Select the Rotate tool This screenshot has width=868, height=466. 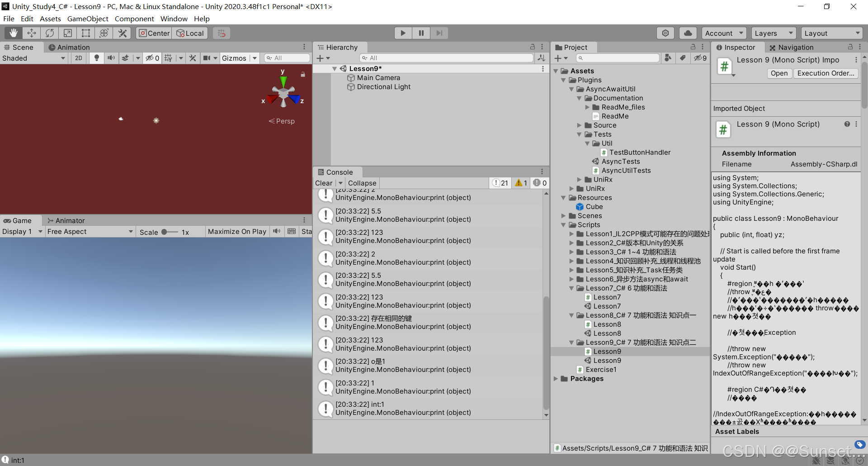[50, 33]
